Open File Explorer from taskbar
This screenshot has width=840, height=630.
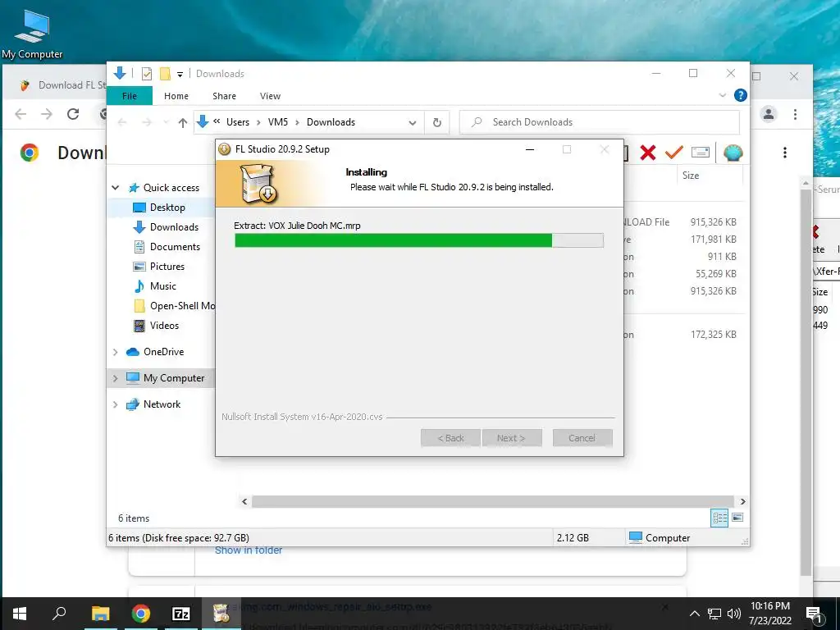pos(100,614)
